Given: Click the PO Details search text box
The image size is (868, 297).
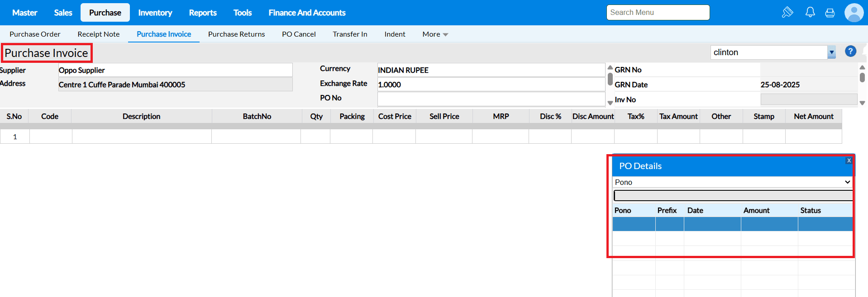Looking at the screenshot, I should [733, 196].
